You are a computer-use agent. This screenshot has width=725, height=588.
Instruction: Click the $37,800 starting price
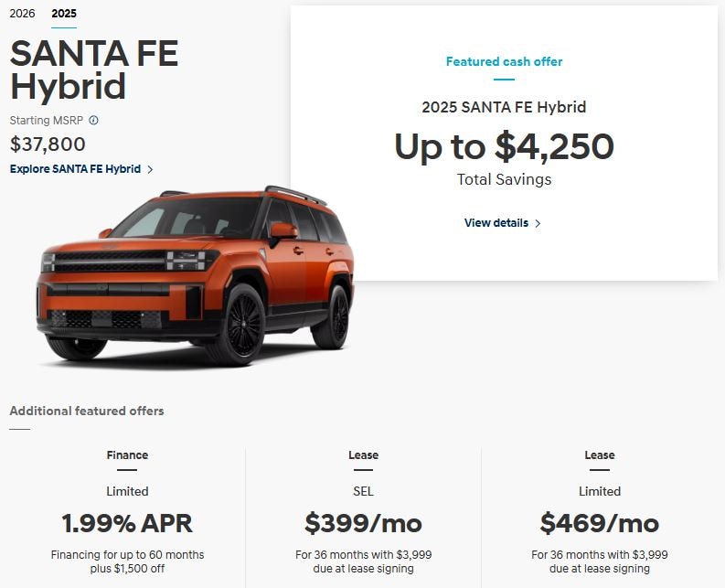(48, 144)
